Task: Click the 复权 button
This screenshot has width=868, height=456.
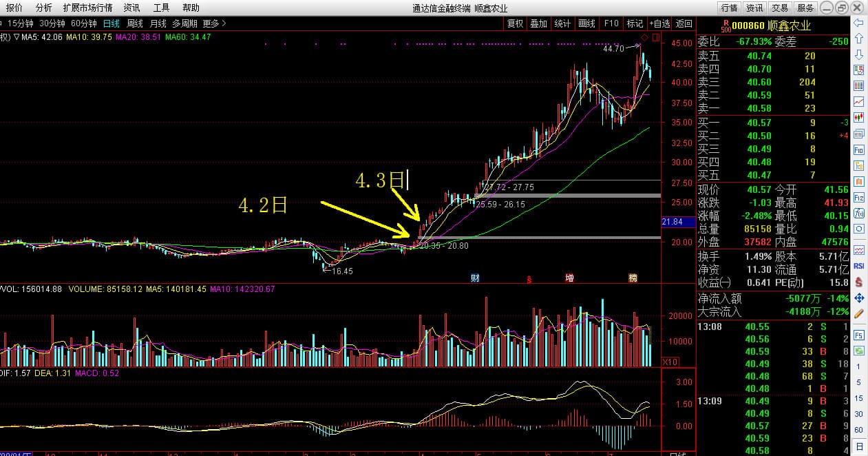Action: 515,23
